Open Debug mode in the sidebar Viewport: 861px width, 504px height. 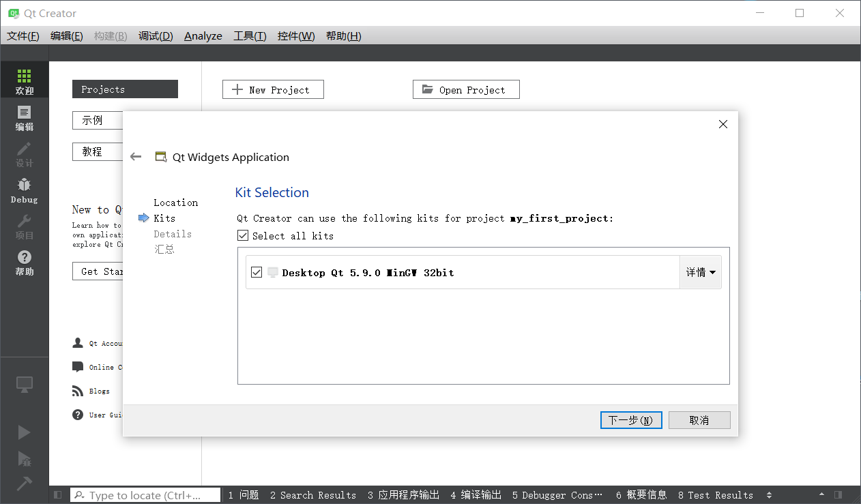pos(24,189)
